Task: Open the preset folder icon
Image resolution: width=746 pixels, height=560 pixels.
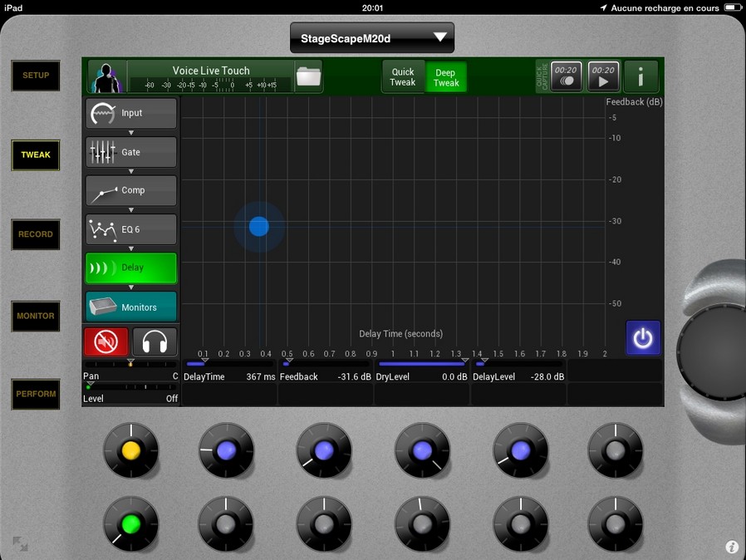Action: (x=308, y=76)
